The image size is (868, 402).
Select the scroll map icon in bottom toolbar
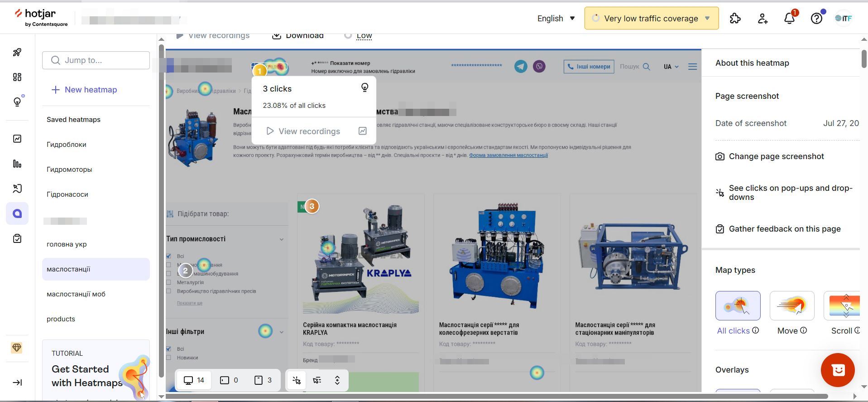[337, 380]
